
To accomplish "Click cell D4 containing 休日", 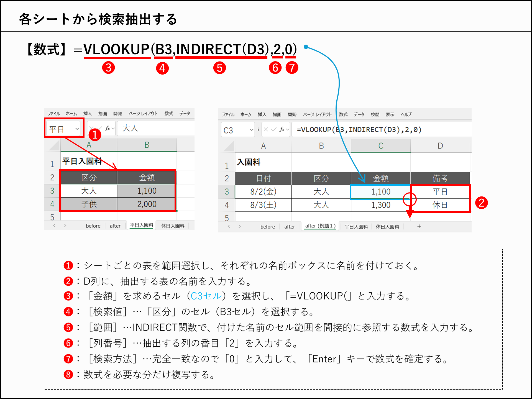I will pos(440,205).
